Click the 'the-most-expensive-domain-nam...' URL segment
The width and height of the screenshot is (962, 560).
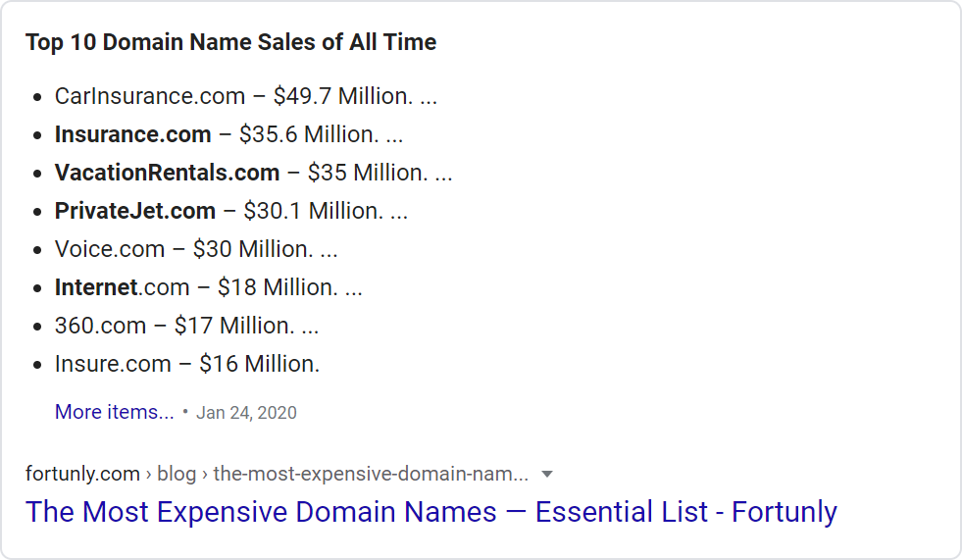click(x=371, y=474)
